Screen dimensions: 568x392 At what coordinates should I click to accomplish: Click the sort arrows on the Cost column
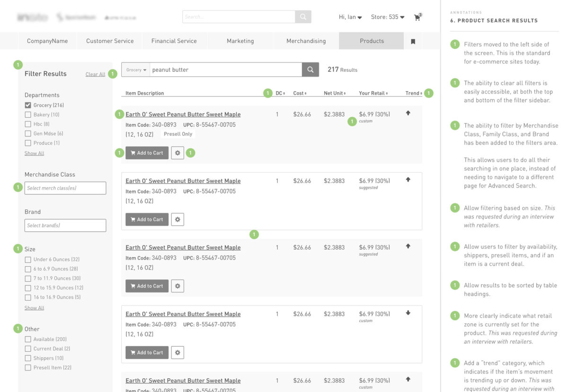tap(305, 93)
